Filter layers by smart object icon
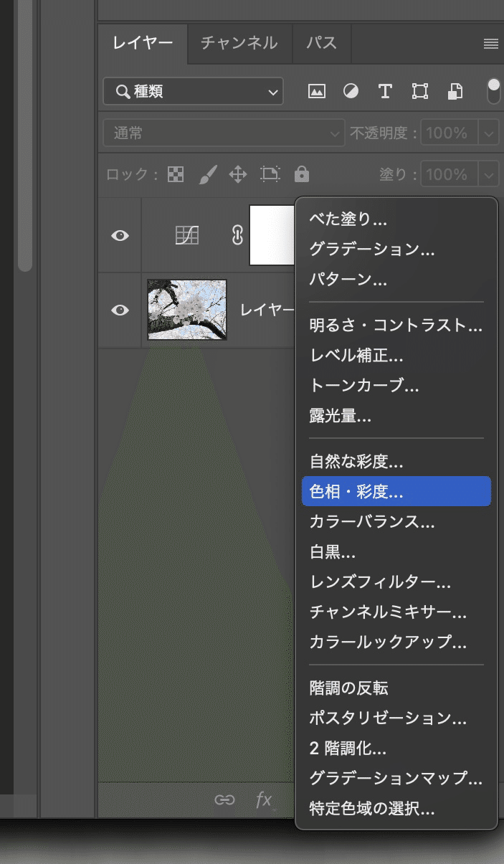 (x=455, y=92)
